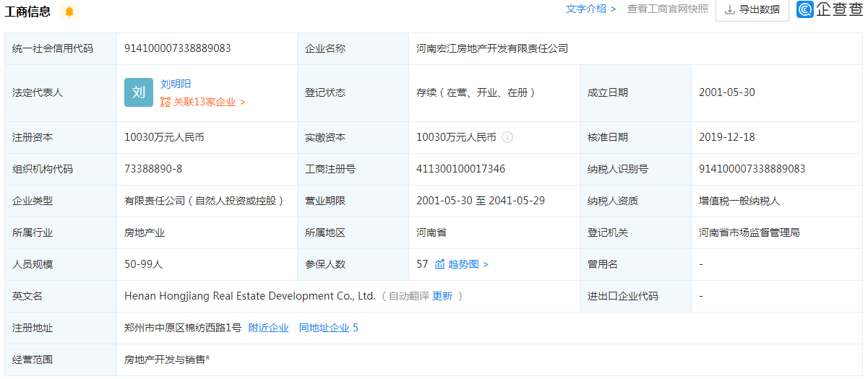View 查看工商官网快照

667,9
